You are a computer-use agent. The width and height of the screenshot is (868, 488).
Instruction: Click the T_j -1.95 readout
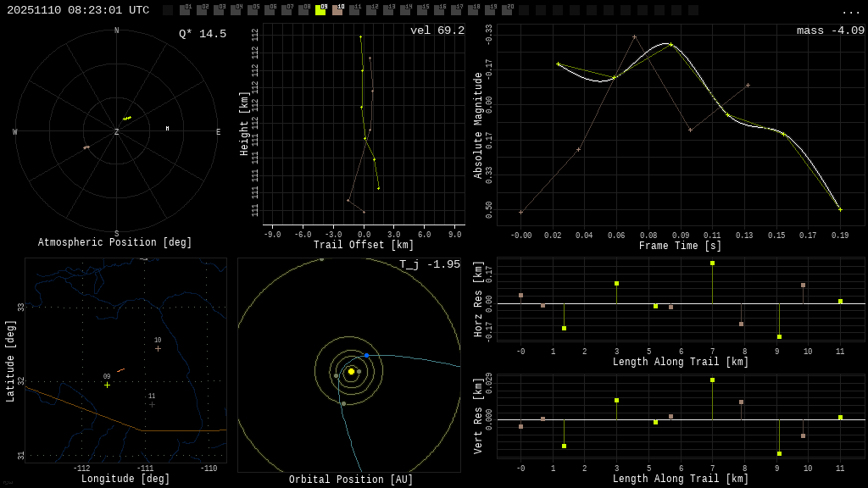pyautogui.click(x=429, y=264)
